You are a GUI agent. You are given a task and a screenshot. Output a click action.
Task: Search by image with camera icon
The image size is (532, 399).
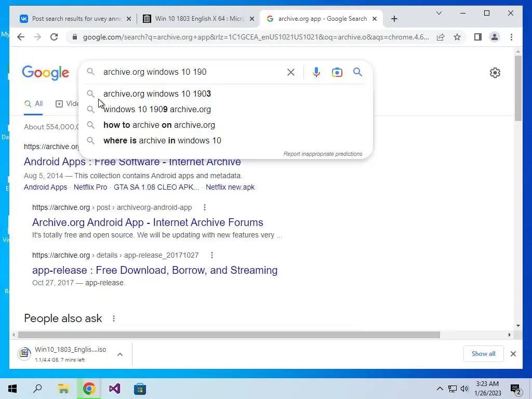(337, 72)
